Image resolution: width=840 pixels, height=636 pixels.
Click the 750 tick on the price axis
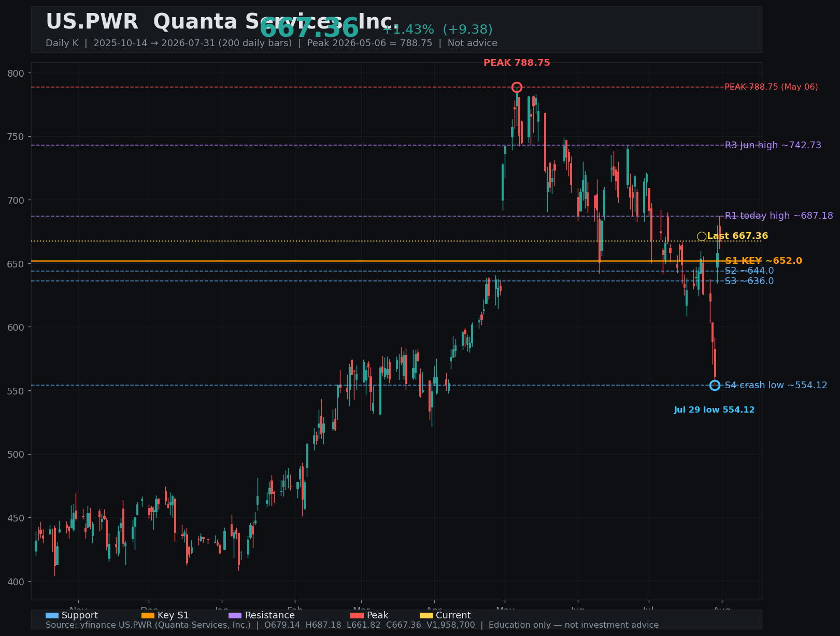click(x=16, y=137)
